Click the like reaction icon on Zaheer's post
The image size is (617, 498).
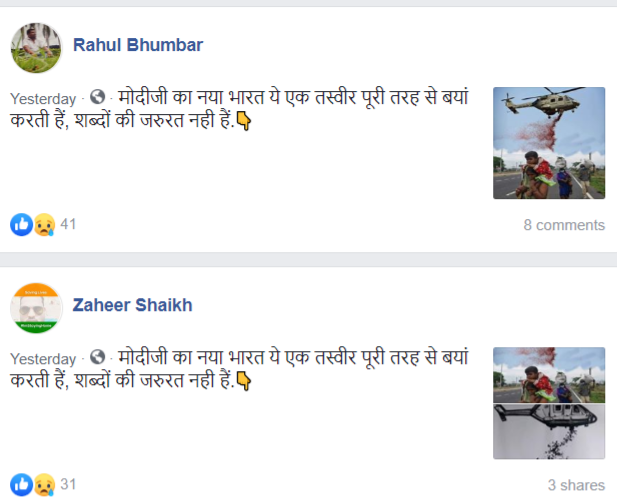click(x=21, y=485)
